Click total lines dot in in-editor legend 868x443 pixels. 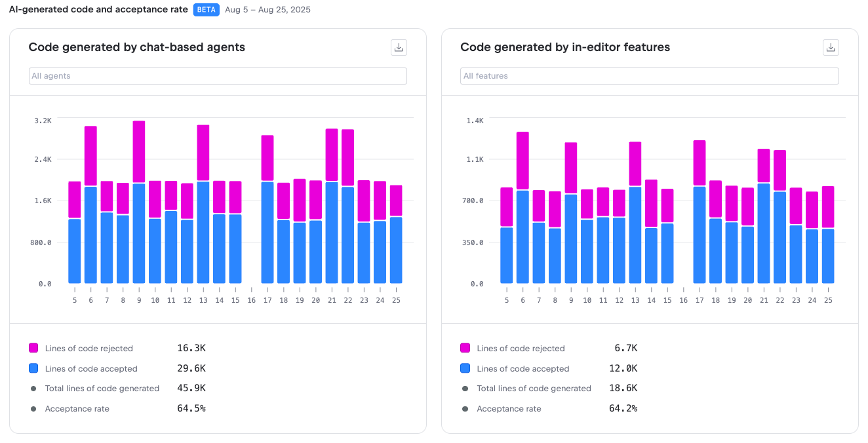click(x=465, y=389)
